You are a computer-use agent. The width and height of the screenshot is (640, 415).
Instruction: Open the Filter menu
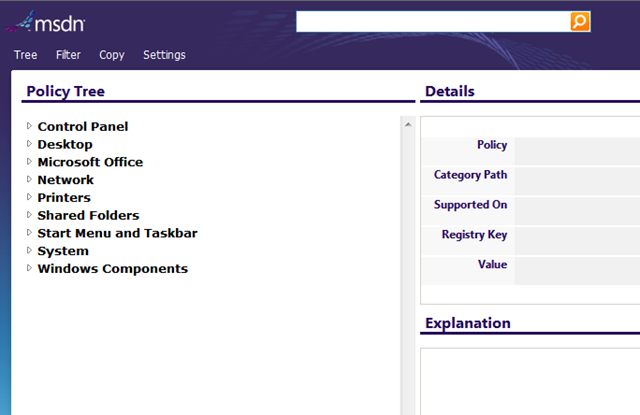tap(68, 55)
